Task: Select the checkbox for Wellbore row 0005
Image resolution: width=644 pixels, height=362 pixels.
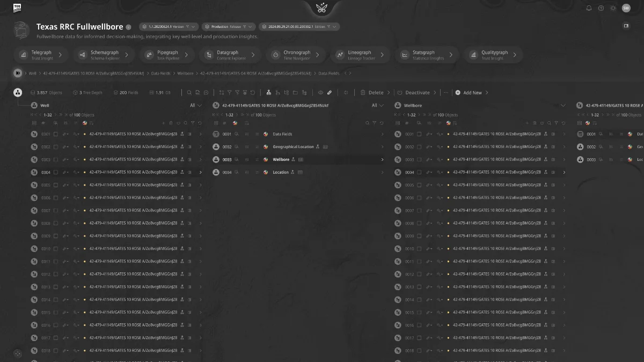Action: pyautogui.click(x=419, y=185)
